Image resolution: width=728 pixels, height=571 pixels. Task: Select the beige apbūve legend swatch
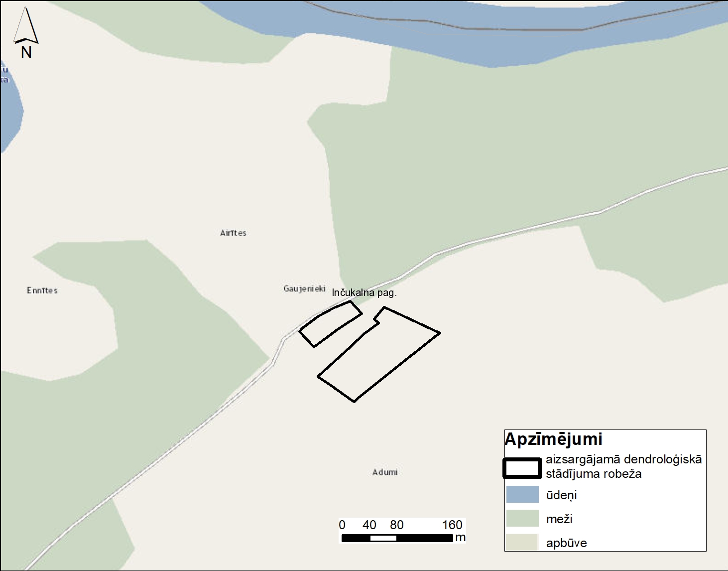coord(522,542)
